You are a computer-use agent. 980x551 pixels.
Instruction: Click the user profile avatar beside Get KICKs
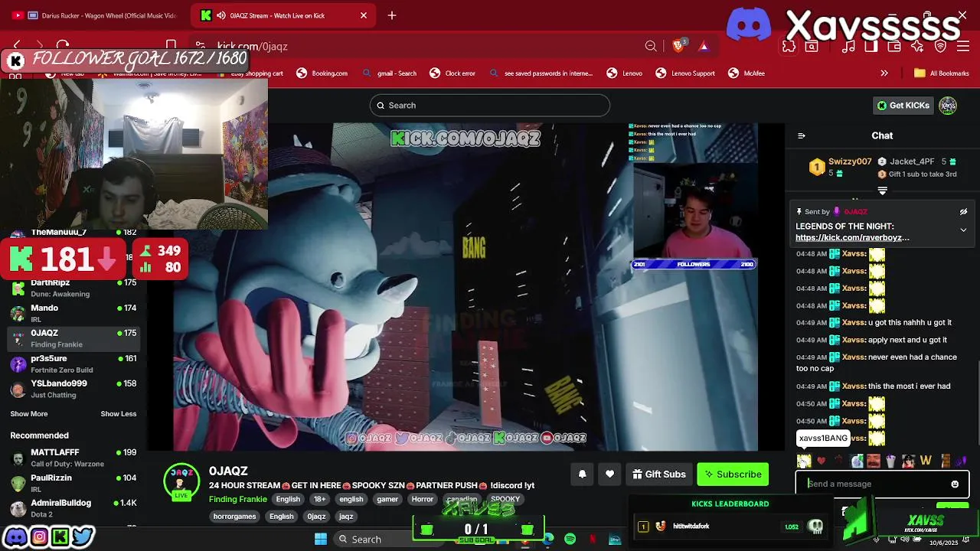click(948, 106)
